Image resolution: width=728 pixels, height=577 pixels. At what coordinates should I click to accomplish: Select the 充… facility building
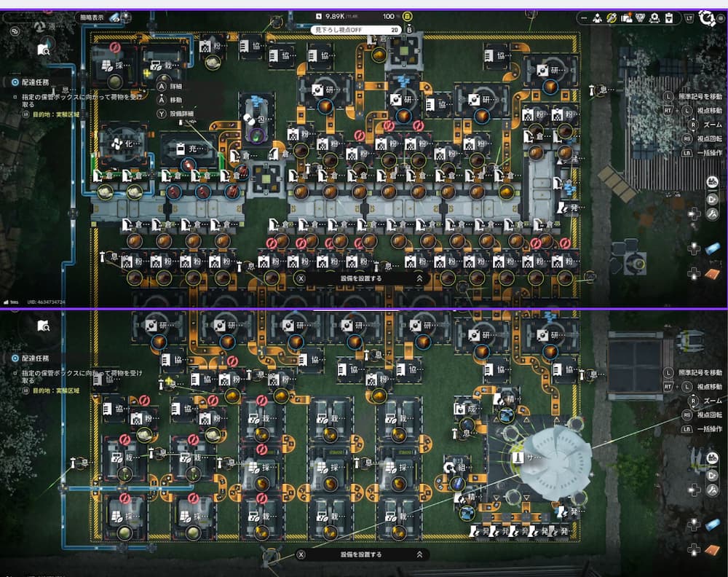[189, 149]
